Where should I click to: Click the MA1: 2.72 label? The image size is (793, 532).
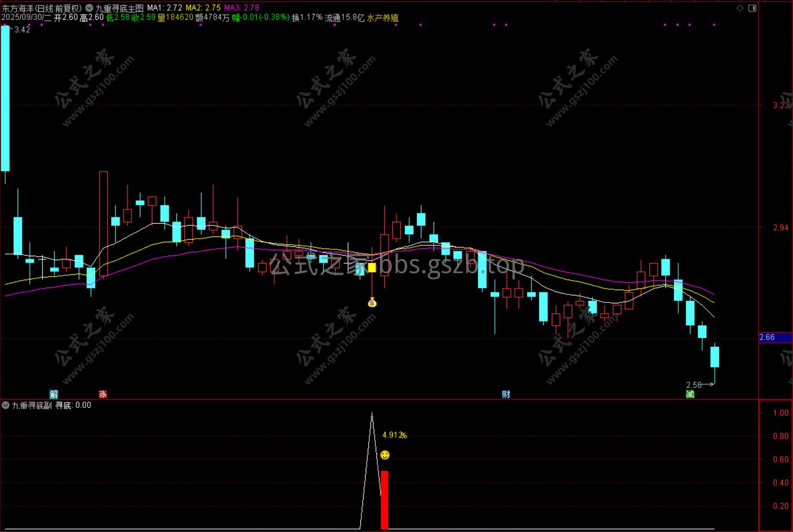165,8
